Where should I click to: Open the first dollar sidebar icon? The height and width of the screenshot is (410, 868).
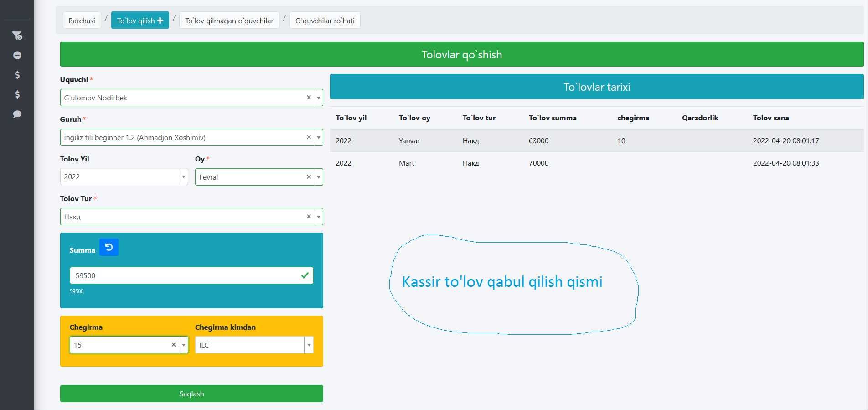point(17,75)
